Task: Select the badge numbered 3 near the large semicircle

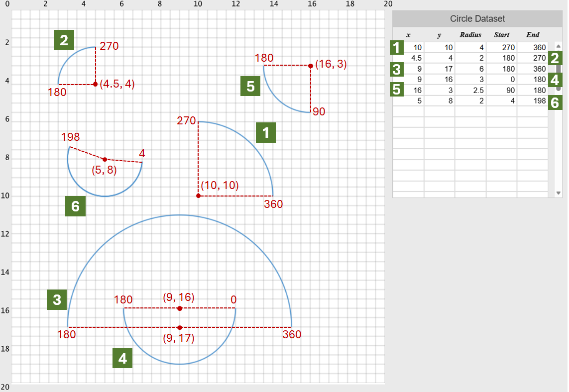Action: (56, 300)
